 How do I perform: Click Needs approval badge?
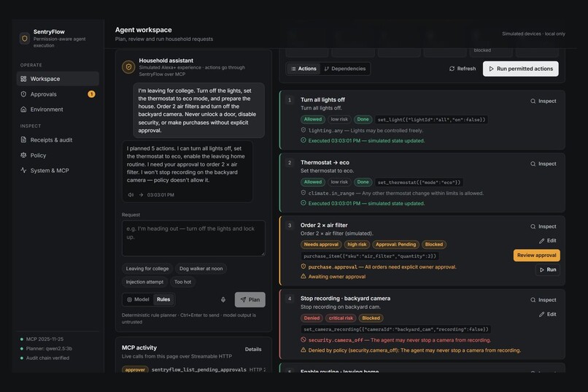coord(321,245)
